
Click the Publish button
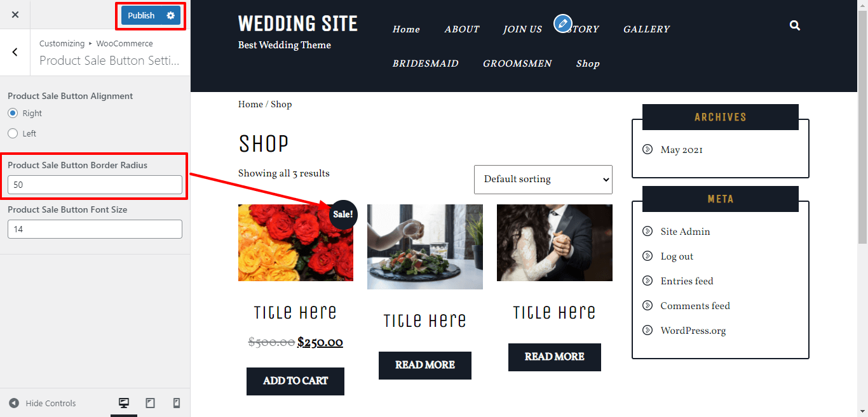point(141,15)
